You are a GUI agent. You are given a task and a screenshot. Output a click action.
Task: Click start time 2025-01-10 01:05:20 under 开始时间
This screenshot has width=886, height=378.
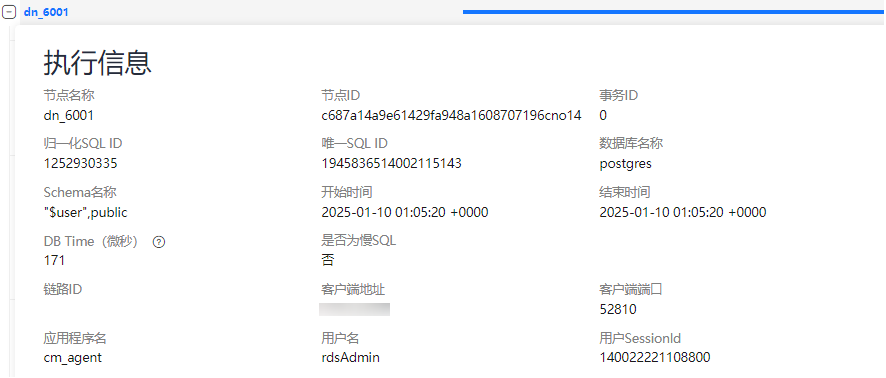[x=405, y=212]
